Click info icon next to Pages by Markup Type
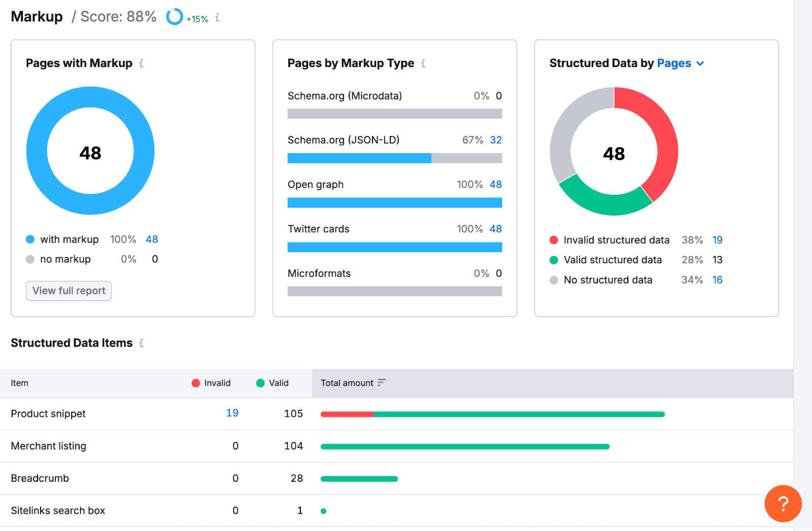The image size is (812, 531). click(x=423, y=63)
